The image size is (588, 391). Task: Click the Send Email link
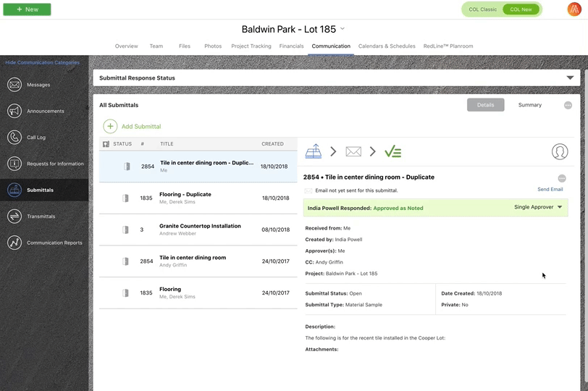point(550,189)
